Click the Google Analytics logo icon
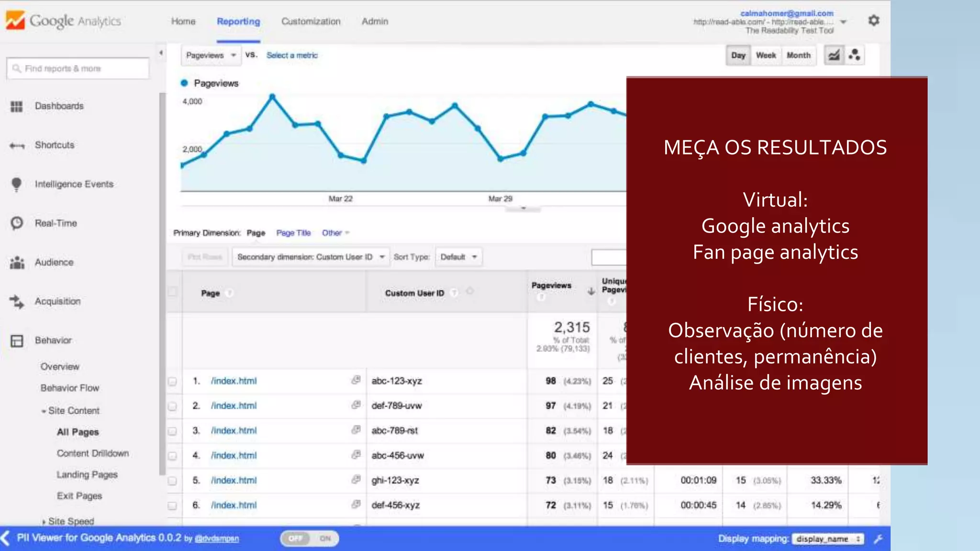Image resolution: width=980 pixels, height=551 pixels. click(15, 20)
